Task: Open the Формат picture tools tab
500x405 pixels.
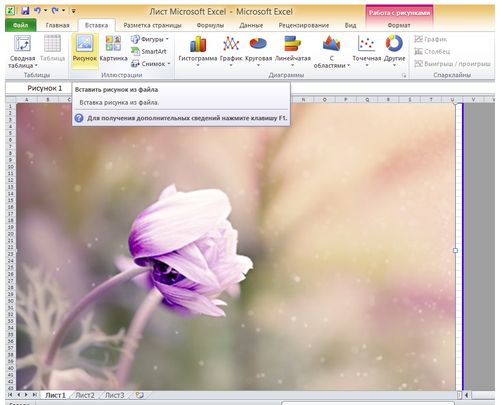Action: coord(399,25)
